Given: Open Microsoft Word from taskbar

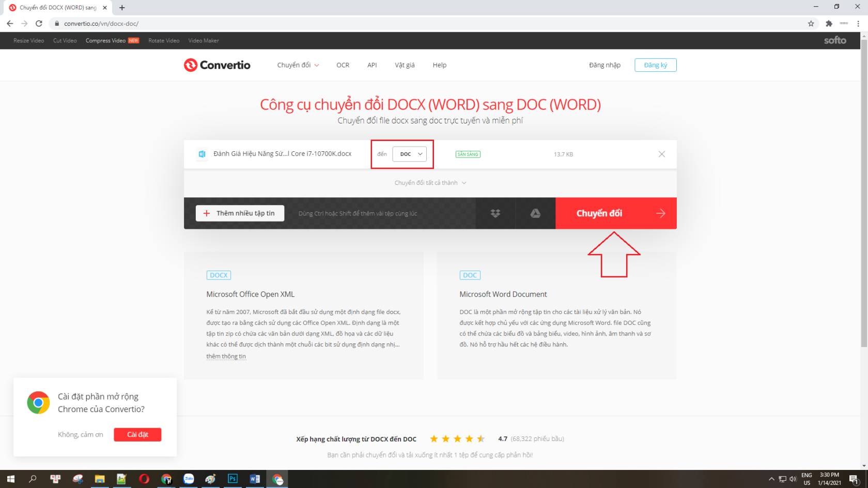Looking at the screenshot, I should pyautogui.click(x=255, y=479).
